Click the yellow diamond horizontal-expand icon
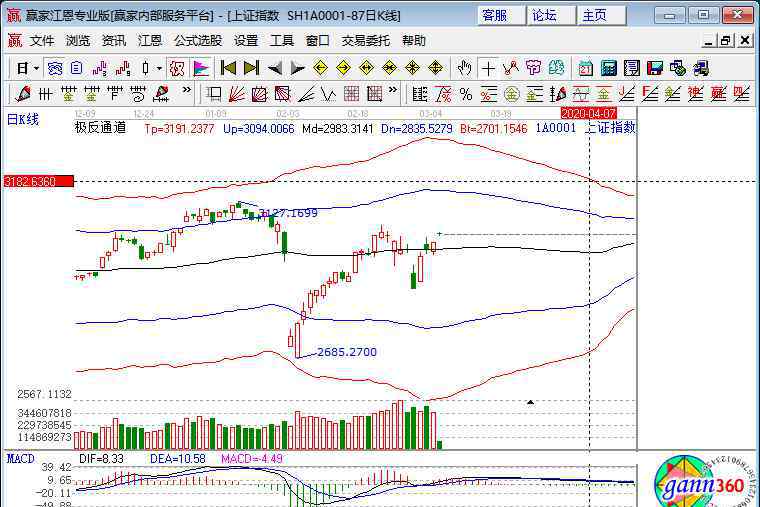This screenshot has width=760, height=507. pyautogui.click(x=366, y=68)
